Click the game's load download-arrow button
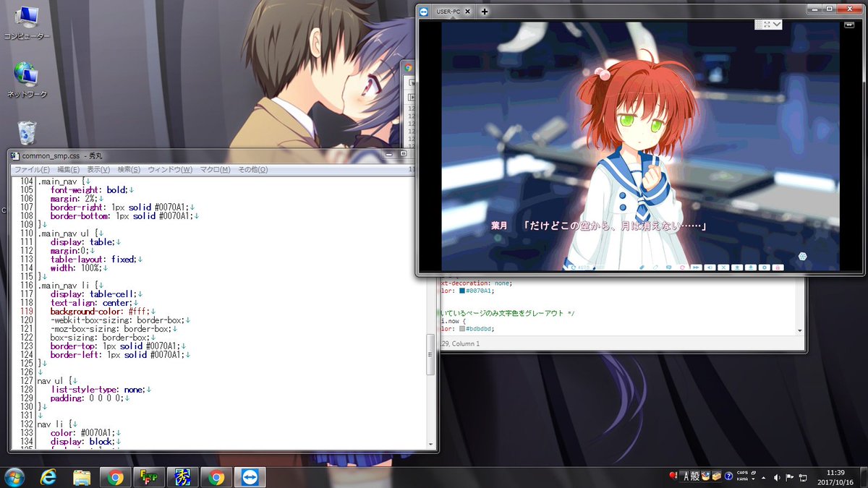The height and width of the screenshot is (488, 868). [x=751, y=267]
